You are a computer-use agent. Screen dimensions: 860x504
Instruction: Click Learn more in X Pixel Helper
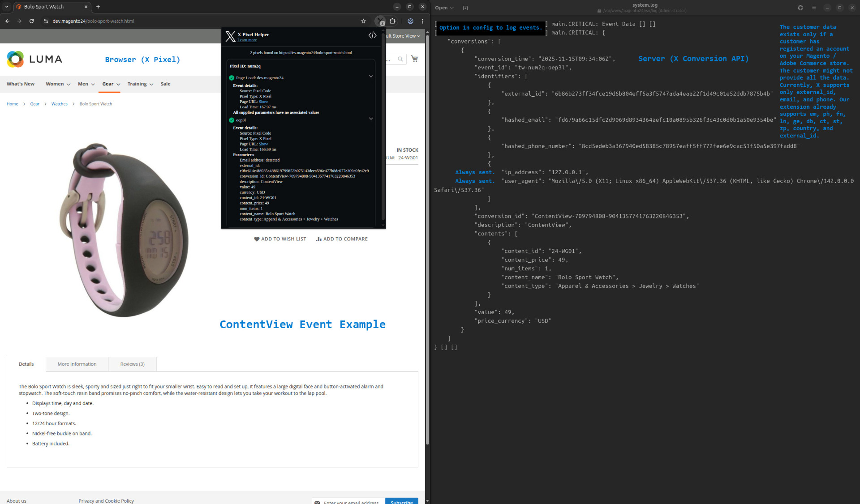[247, 40]
